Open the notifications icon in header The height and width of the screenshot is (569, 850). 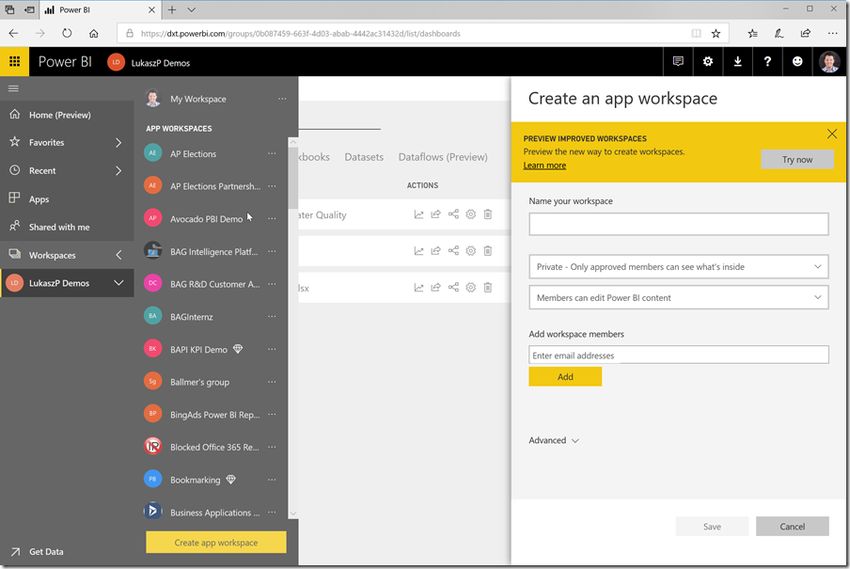[x=678, y=61]
